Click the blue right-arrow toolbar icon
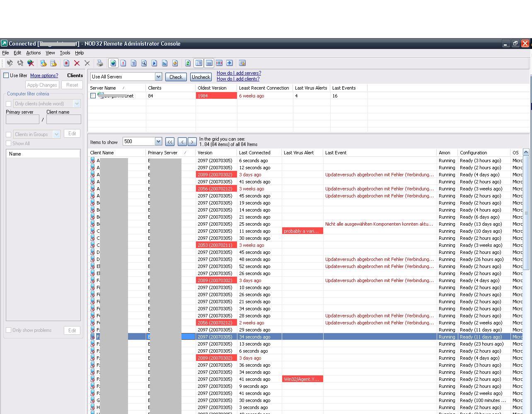This screenshot has height=414, width=532. 230,63
